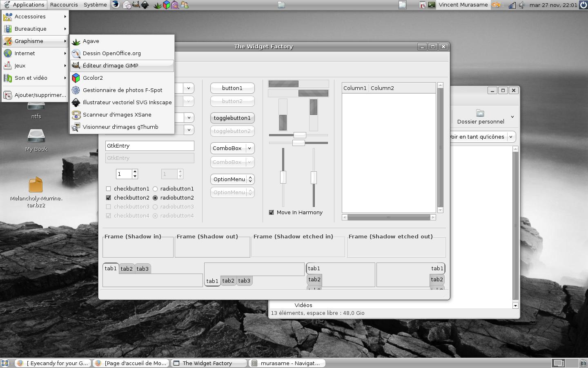Choose Dessin OpenOffice.org menu entry

point(122,54)
